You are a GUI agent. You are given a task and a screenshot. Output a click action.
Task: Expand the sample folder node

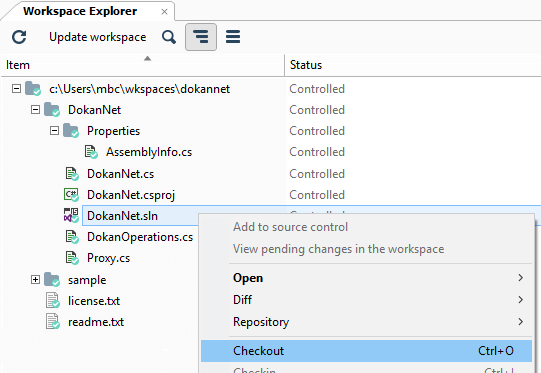[x=35, y=279]
